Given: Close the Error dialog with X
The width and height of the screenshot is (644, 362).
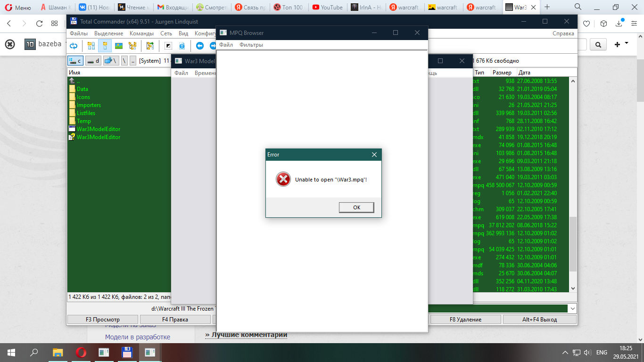Looking at the screenshot, I should pyautogui.click(x=374, y=155).
